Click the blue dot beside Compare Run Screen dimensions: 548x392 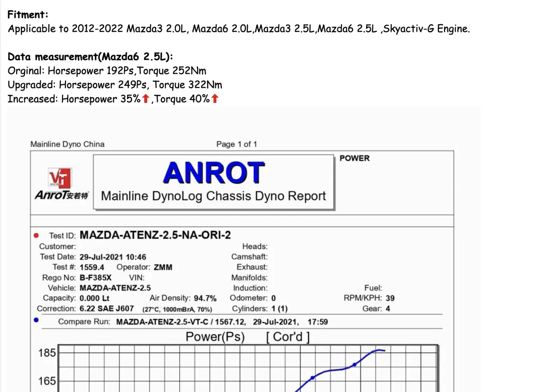(36, 320)
